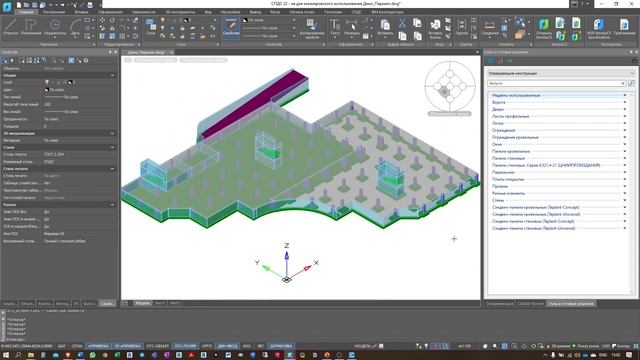Open the Главная ribbon tab
This screenshot has width=640, height=360.
tap(26, 12)
